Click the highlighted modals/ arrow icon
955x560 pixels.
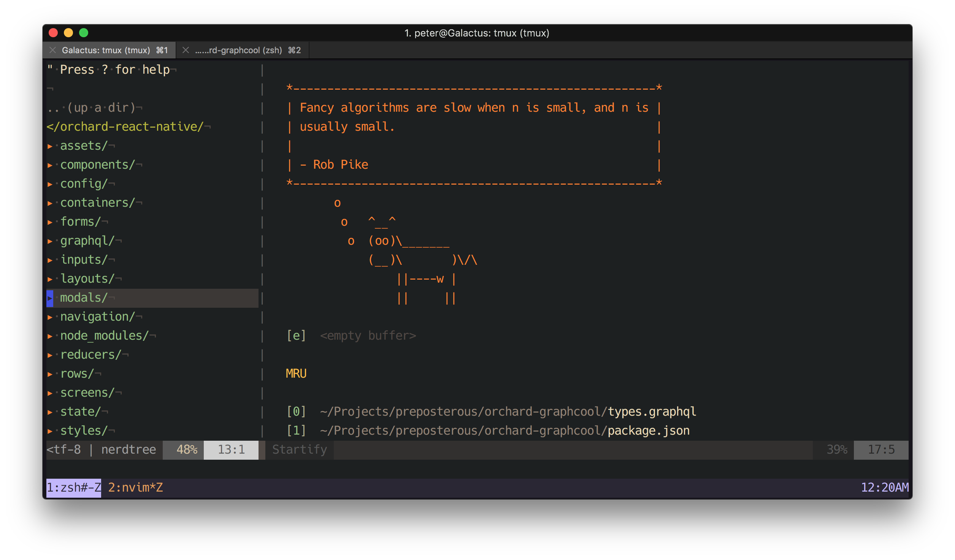click(50, 298)
